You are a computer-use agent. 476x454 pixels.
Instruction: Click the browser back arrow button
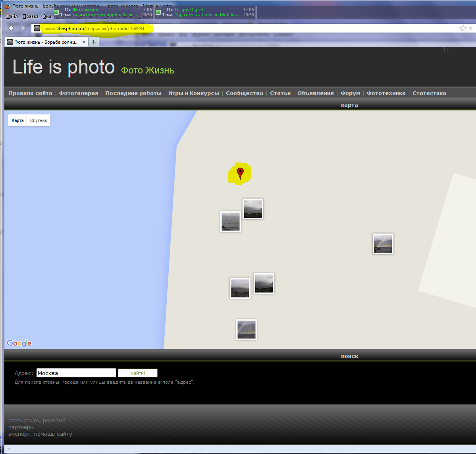[11, 28]
